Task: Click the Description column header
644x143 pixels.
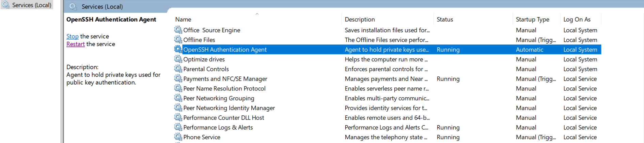Action: [x=388, y=19]
